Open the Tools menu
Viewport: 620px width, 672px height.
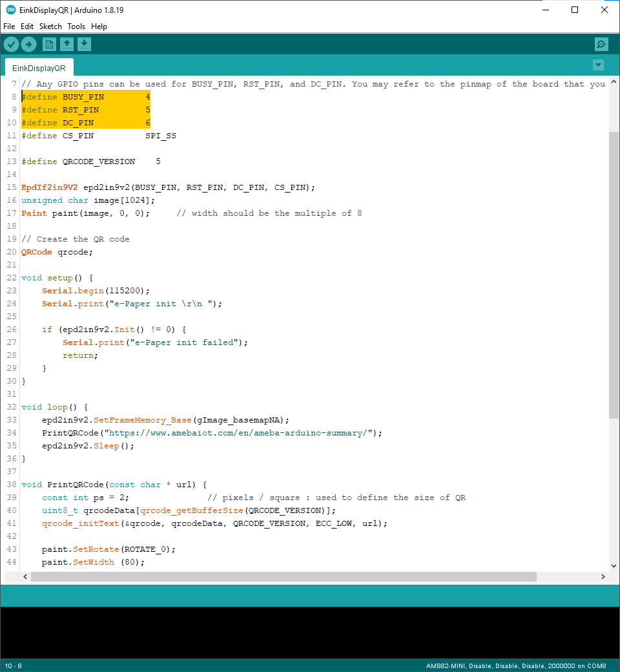(76, 26)
